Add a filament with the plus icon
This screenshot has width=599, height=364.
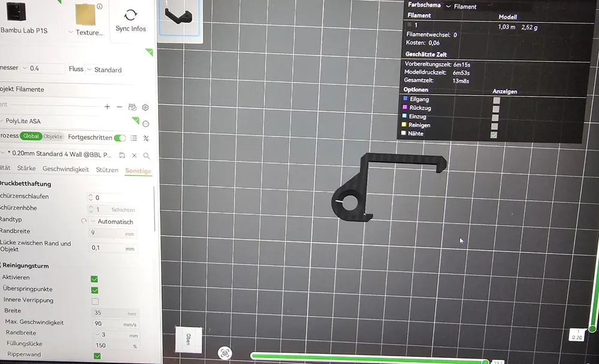click(107, 107)
